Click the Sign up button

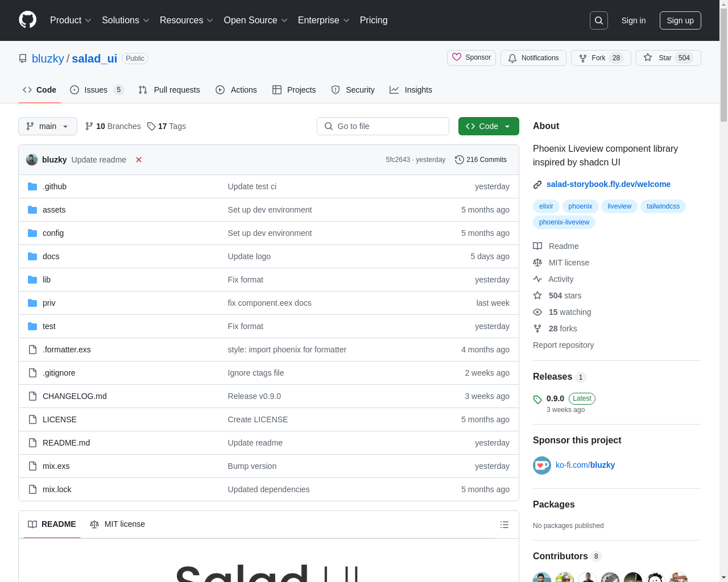[x=680, y=20]
